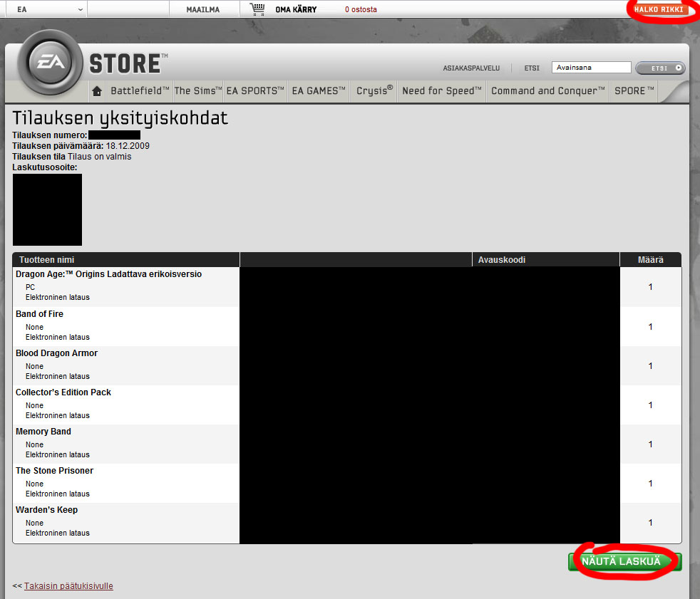Screen dimensions: 700x599
Task: Open The Sims tab
Action: point(197,90)
